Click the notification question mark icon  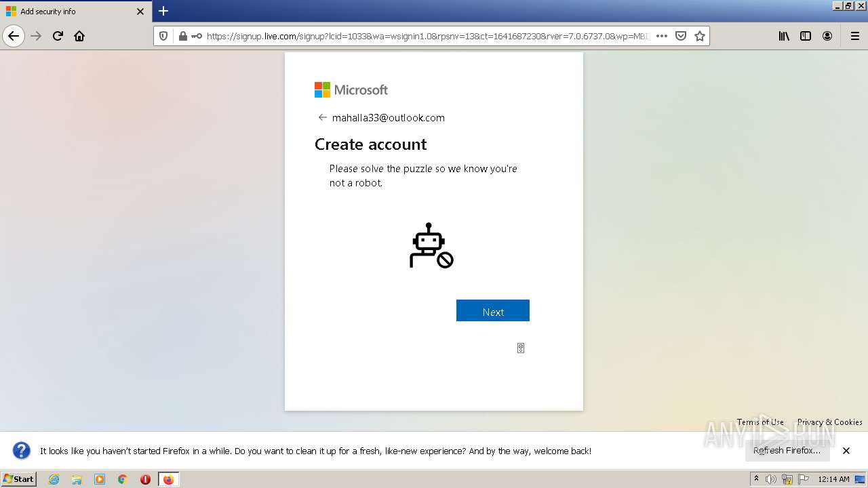(22, 451)
